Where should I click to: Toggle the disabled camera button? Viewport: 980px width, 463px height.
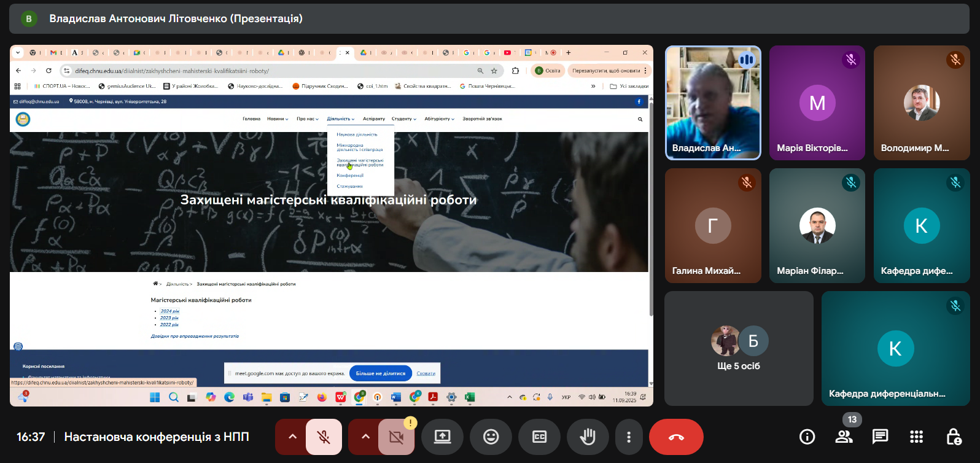point(397,437)
